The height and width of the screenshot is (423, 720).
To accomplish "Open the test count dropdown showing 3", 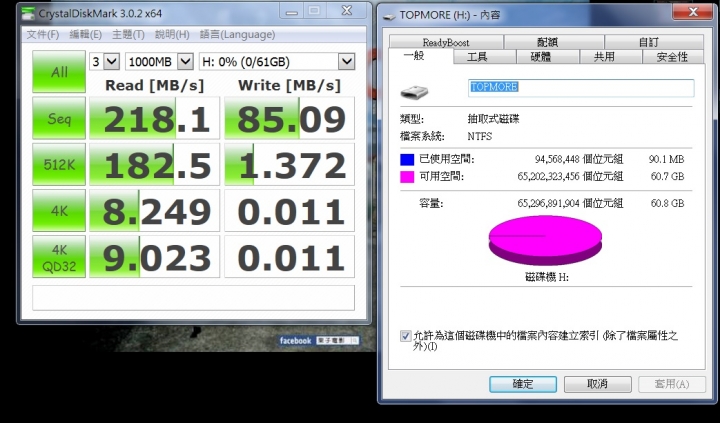I will (104, 62).
